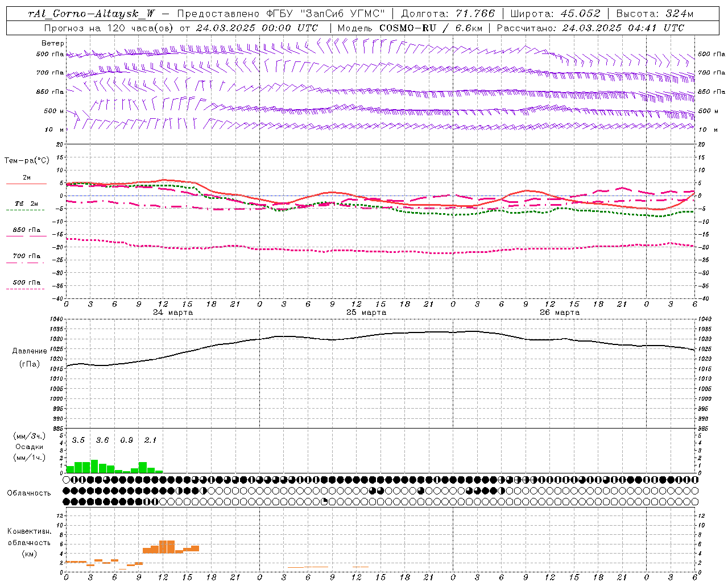
Task: Click the Давление pressure panel label
Action: (x=30, y=351)
